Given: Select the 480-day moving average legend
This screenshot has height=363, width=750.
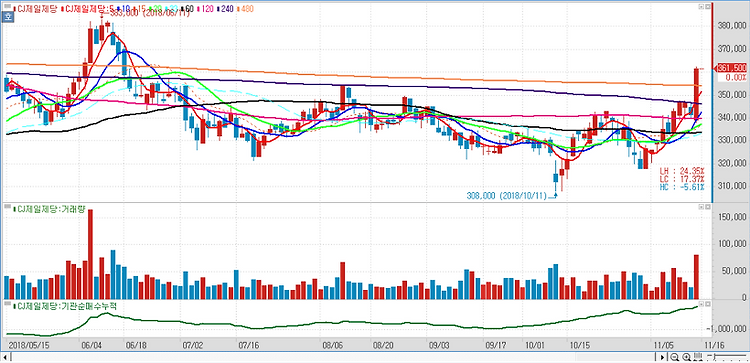Looking at the screenshot, I should (x=245, y=9).
